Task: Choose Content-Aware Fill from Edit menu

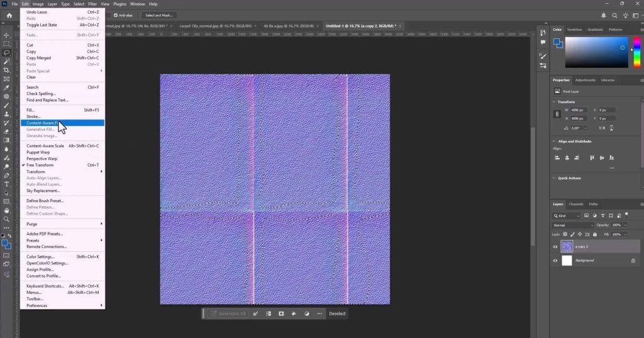Action: (x=62, y=123)
